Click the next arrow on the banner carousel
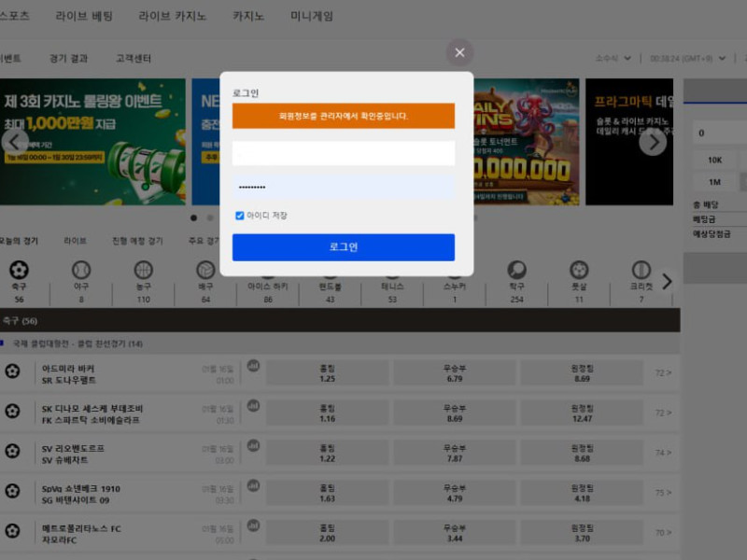 (653, 142)
